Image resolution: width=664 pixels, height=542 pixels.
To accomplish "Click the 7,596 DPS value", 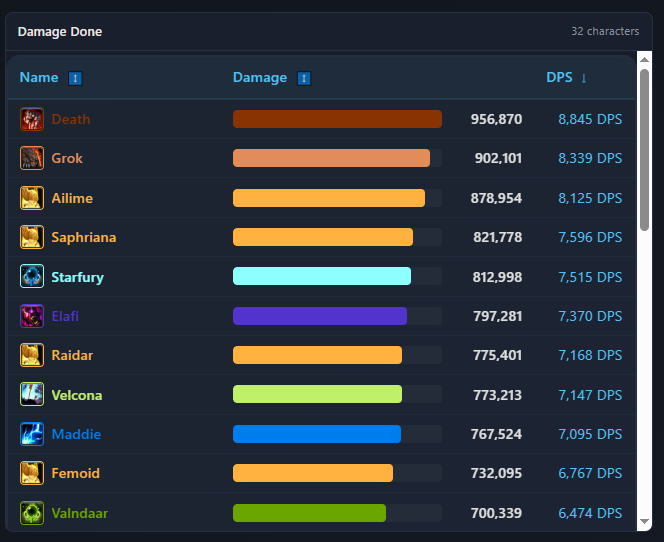I will click(590, 237).
